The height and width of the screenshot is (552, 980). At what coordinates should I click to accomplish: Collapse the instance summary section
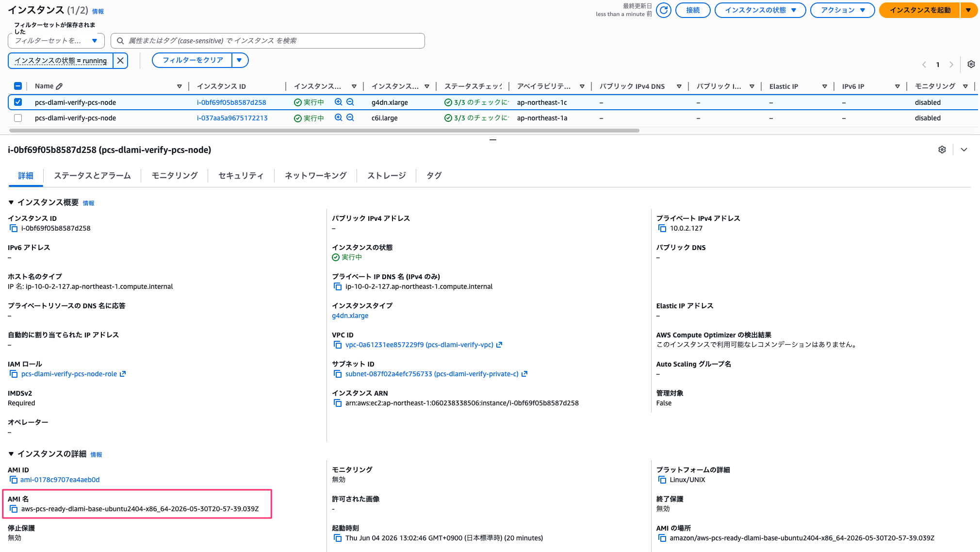(x=11, y=202)
